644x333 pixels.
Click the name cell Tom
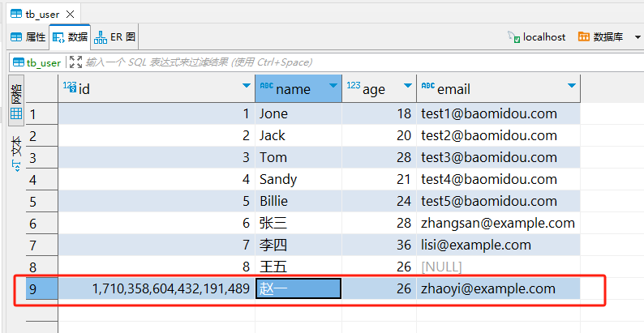[298, 157]
